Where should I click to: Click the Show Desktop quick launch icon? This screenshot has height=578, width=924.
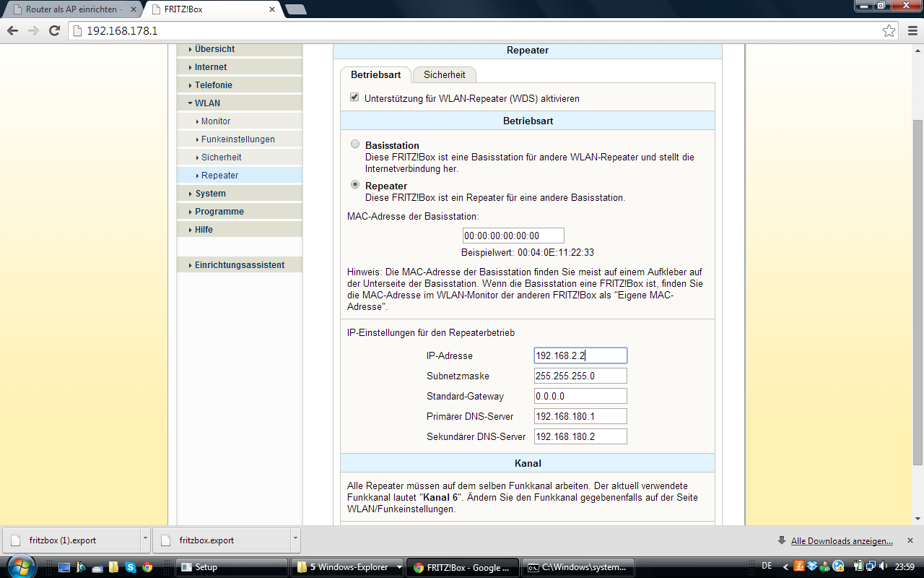click(64, 567)
